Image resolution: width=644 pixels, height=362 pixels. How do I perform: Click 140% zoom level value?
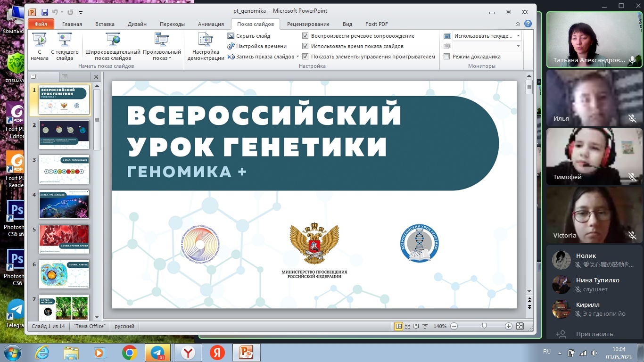[440, 326]
